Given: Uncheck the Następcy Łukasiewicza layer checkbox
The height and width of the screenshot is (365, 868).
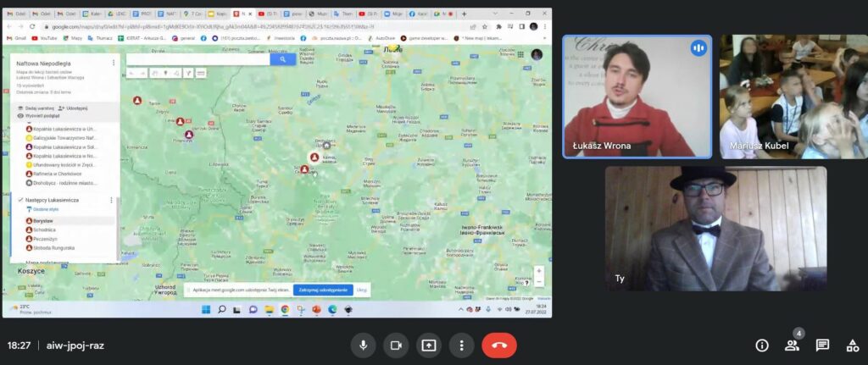Looking at the screenshot, I should [x=20, y=200].
